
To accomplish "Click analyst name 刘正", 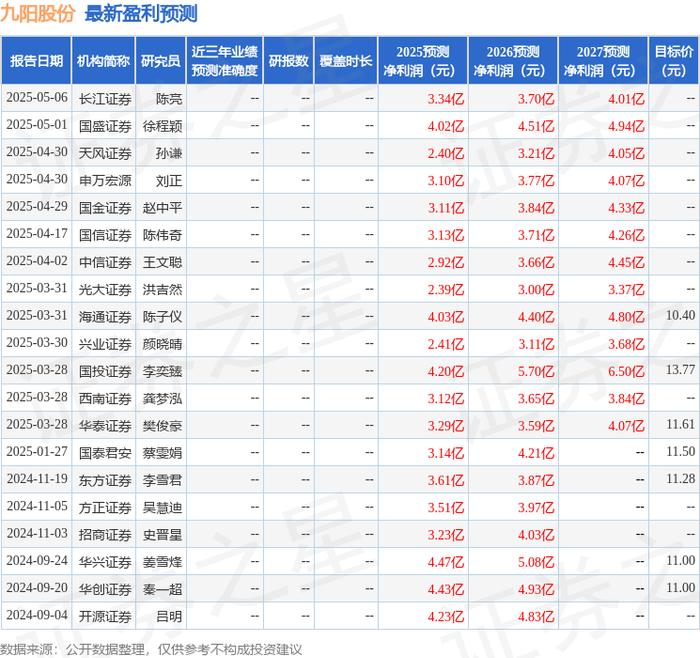I will (x=169, y=180).
